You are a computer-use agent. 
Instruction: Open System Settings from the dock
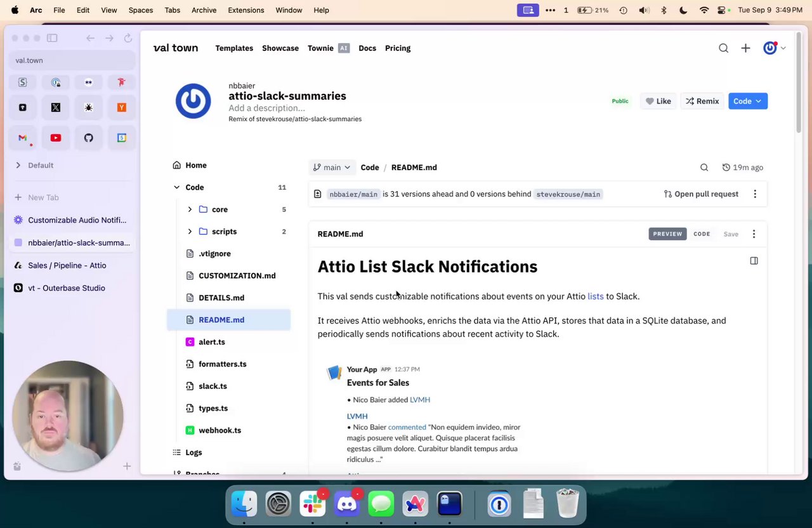278,505
